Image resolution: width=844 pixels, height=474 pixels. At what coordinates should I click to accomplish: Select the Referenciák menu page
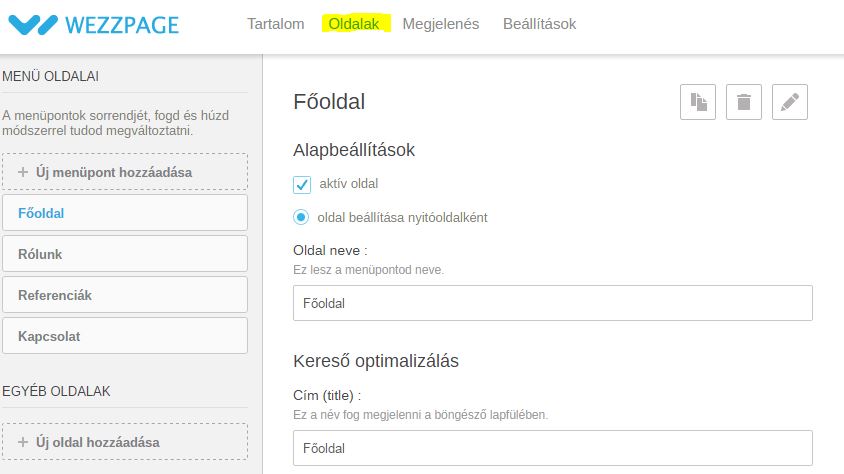[x=125, y=295]
